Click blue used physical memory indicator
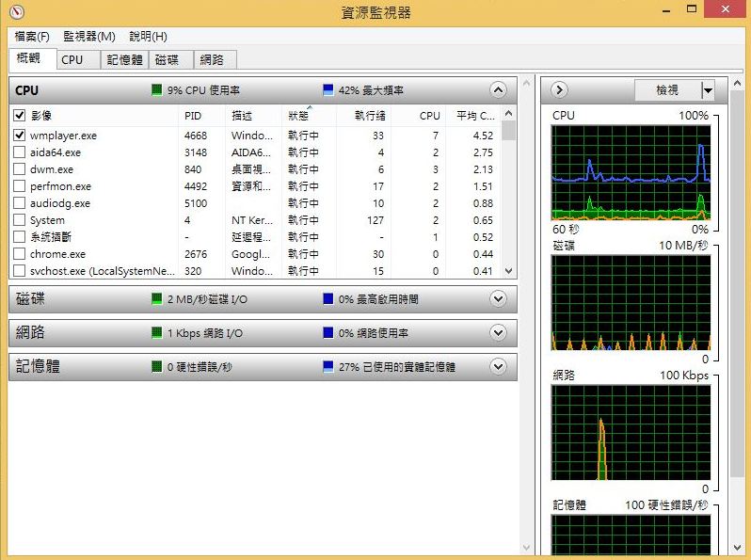This screenshot has height=560, width=751. [328, 367]
